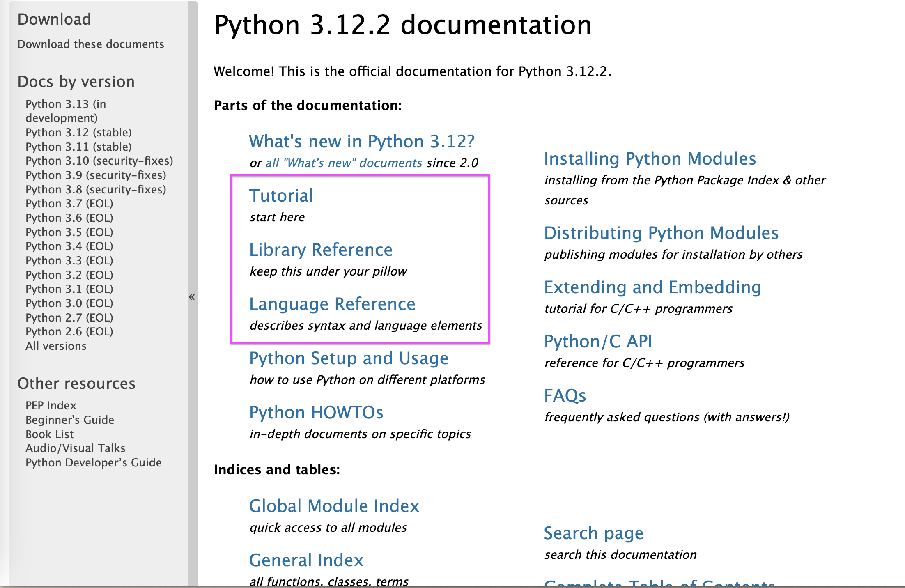Go to the Python/C API reference

tap(598, 342)
